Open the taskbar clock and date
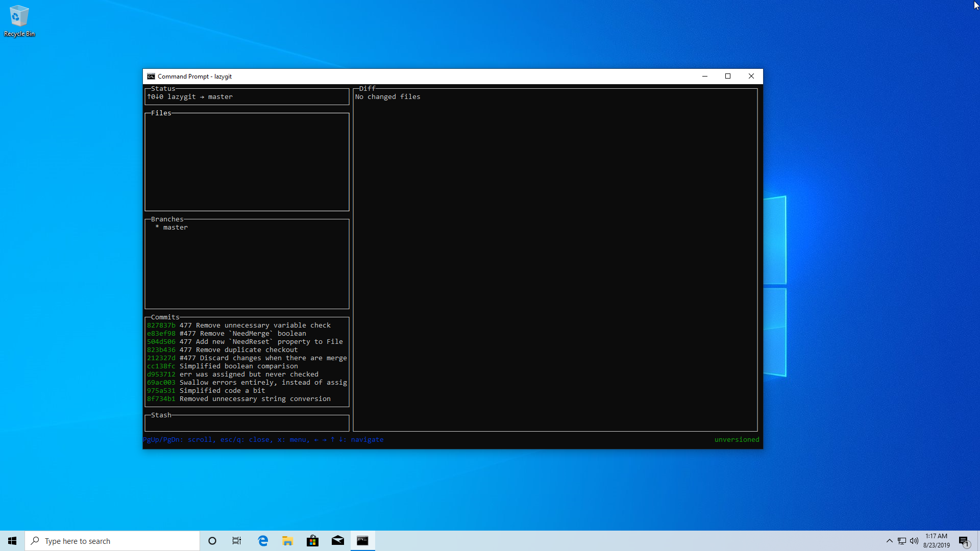The height and width of the screenshot is (551, 980). point(937,541)
